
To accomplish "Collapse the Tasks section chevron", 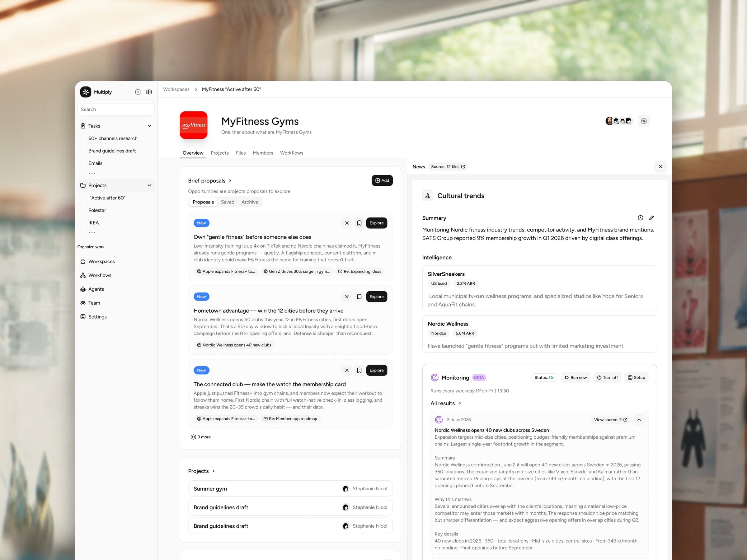I will pos(149,126).
